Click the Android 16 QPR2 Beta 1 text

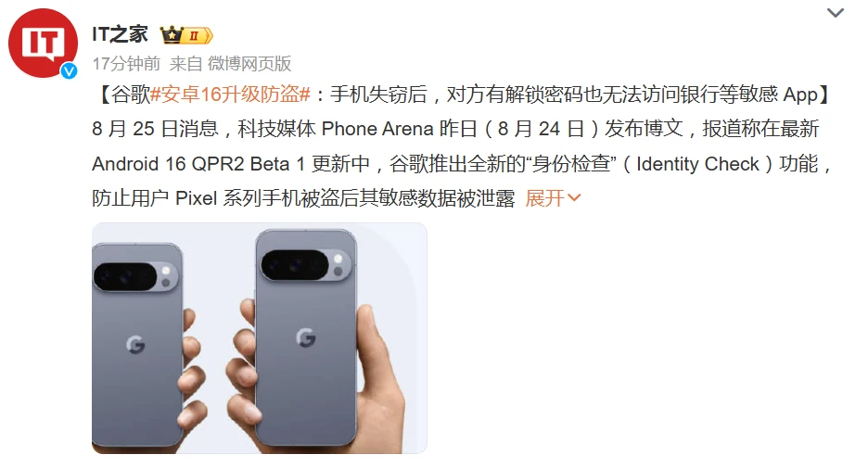click(198, 164)
